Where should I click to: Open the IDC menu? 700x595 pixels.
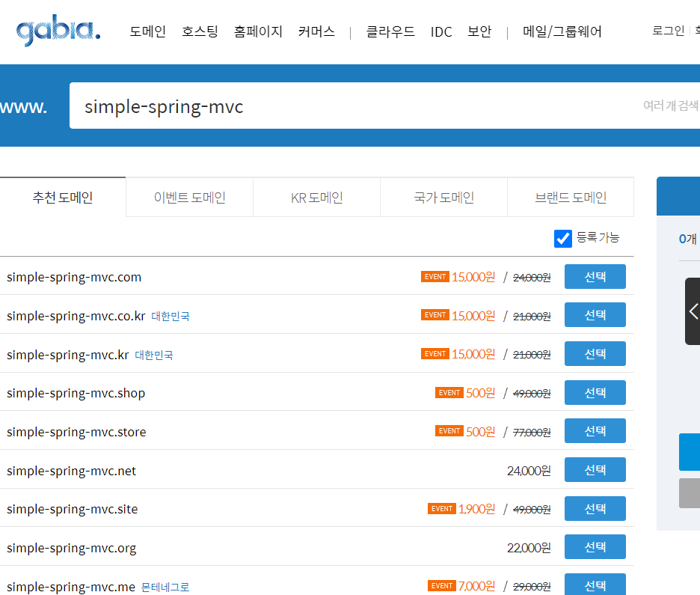point(441,31)
